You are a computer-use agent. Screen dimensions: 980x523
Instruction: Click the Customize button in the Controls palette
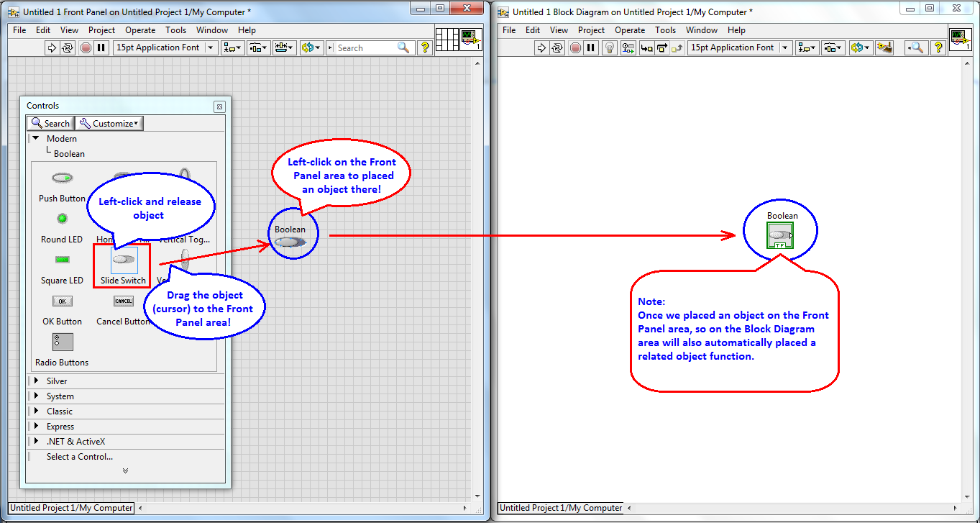coord(109,123)
